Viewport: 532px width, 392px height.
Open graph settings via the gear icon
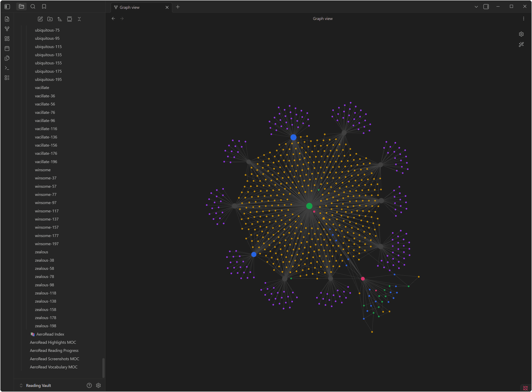[521, 34]
